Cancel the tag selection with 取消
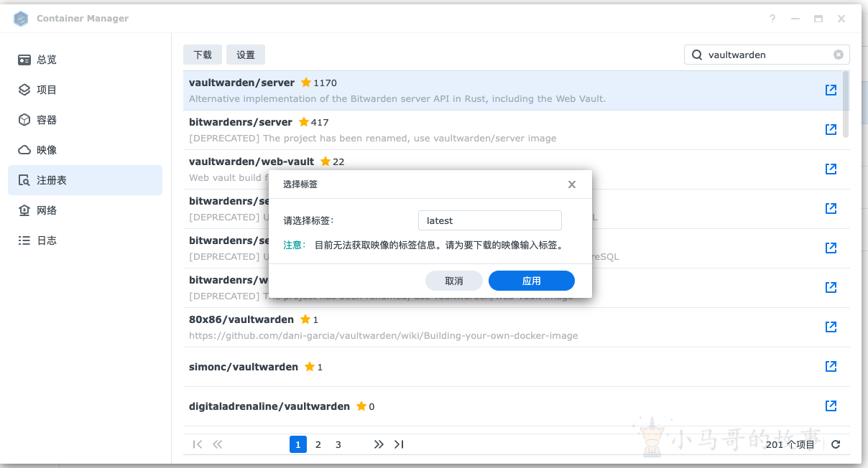Screen dimensions: 868x468 tap(454, 281)
